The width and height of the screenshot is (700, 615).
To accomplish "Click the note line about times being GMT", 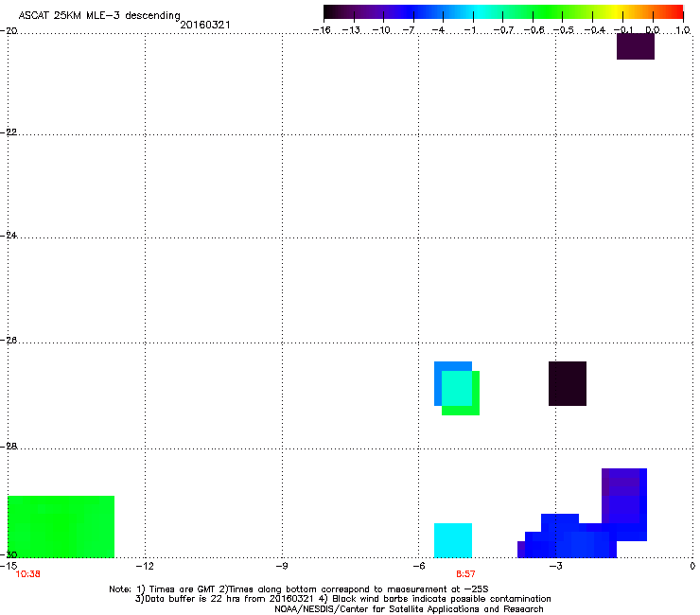I will tap(299, 589).
